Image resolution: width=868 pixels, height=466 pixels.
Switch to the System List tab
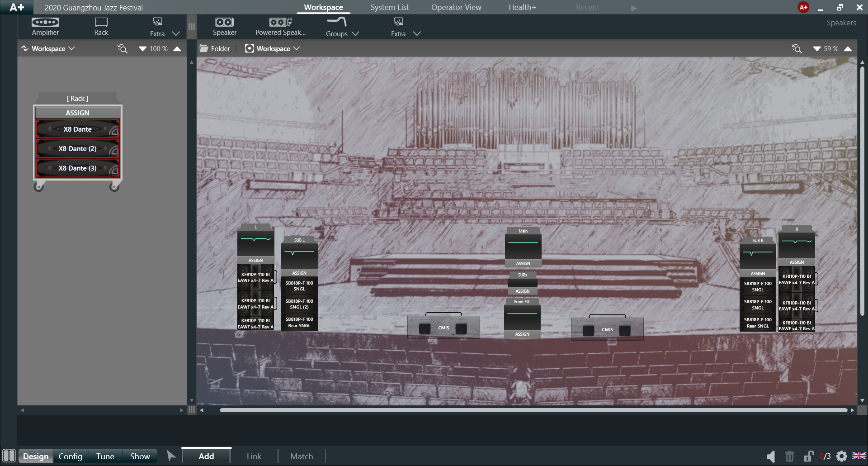tap(390, 7)
